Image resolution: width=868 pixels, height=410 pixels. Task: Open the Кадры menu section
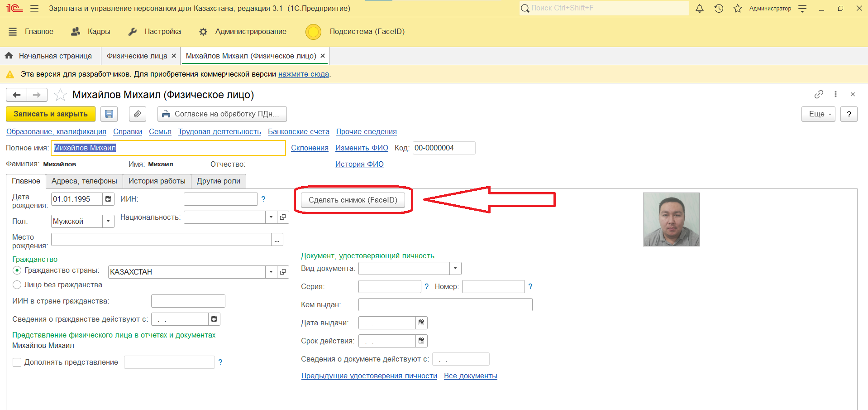coord(91,32)
